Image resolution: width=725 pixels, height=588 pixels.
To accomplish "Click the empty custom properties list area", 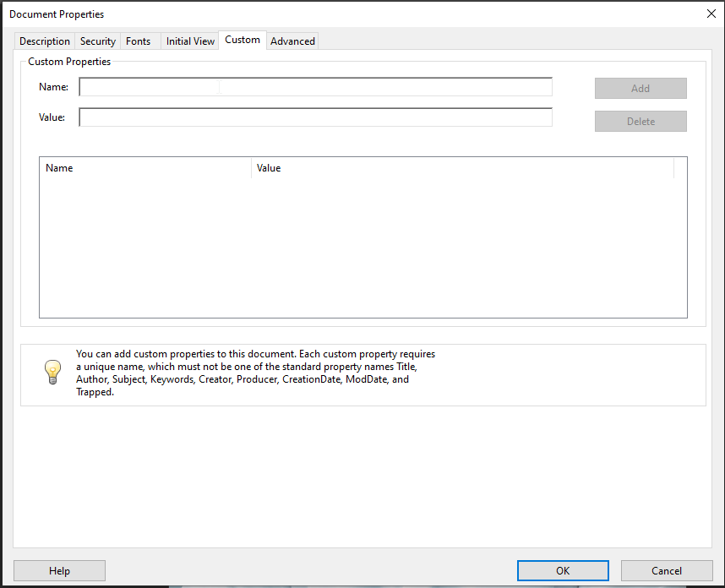I will [x=362, y=247].
